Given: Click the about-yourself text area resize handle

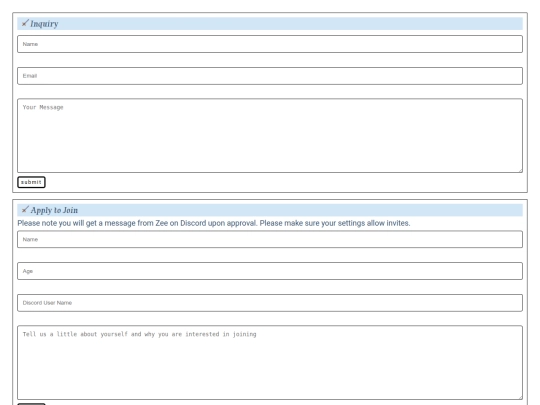Looking at the screenshot, I should tap(520, 397).
